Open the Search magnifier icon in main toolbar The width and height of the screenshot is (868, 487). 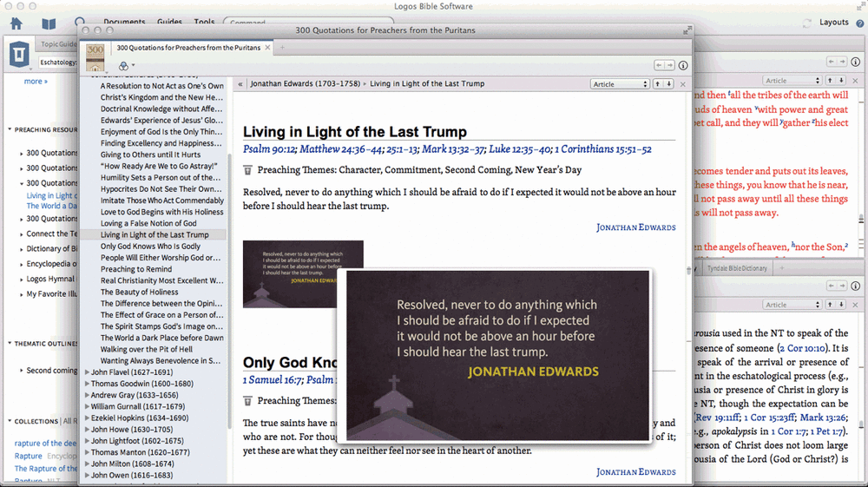pyautogui.click(x=80, y=23)
